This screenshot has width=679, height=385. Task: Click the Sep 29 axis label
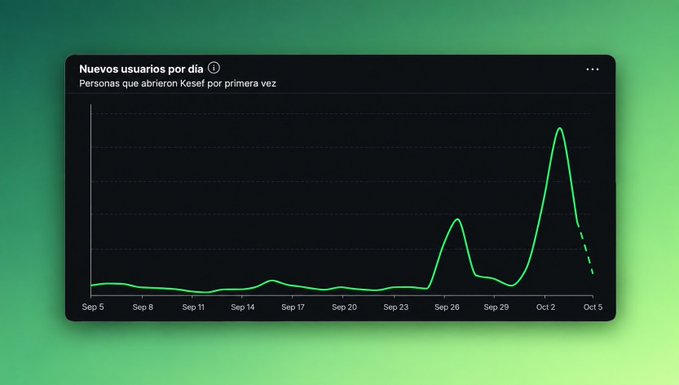point(496,307)
